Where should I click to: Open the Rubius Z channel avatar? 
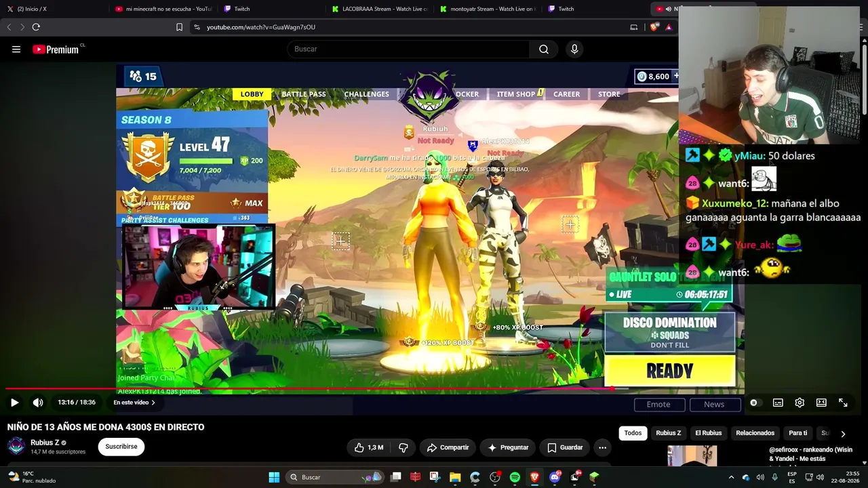tap(16, 446)
